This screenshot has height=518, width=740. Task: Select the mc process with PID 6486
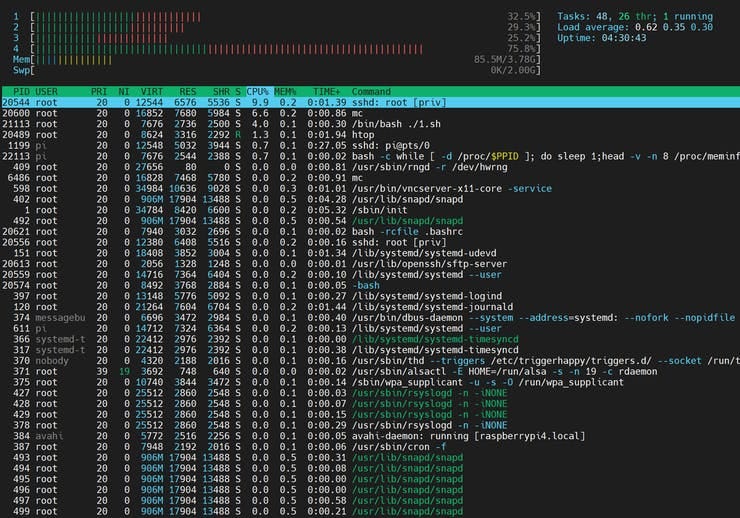[x=370, y=178]
